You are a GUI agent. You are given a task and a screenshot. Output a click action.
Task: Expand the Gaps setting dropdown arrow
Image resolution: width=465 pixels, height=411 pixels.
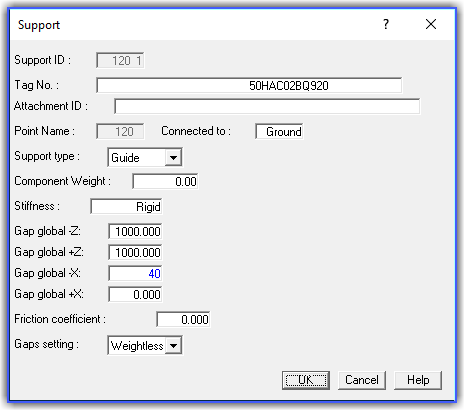click(x=173, y=345)
